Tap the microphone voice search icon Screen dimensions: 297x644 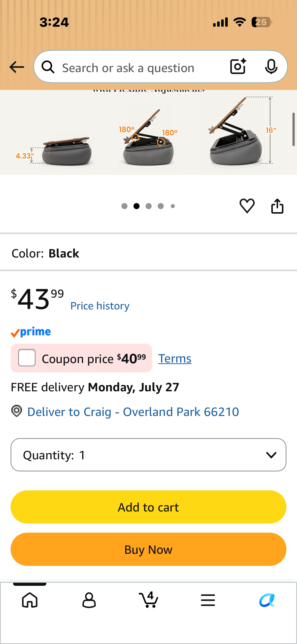[271, 67]
